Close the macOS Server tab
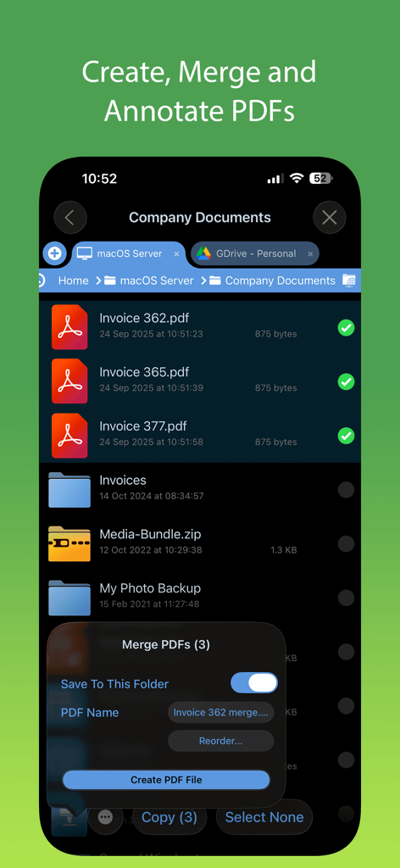Screen dimensions: 400x868 coord(176,254)
